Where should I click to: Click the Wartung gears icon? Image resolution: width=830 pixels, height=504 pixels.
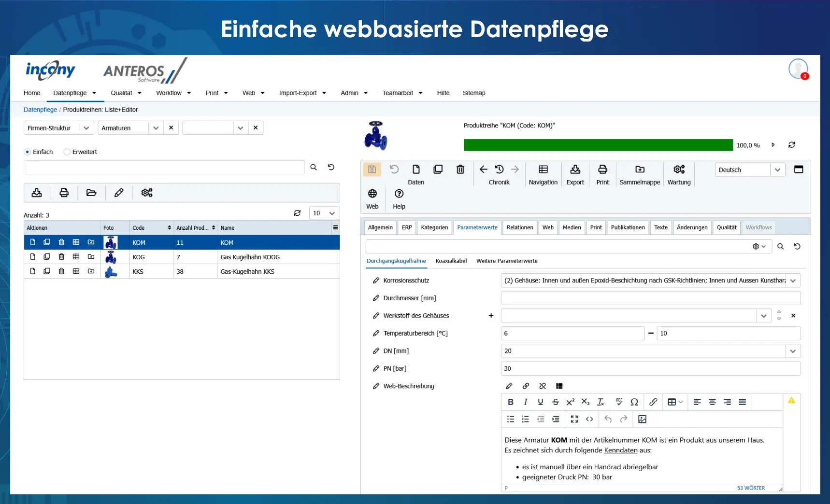click(679, 169)
